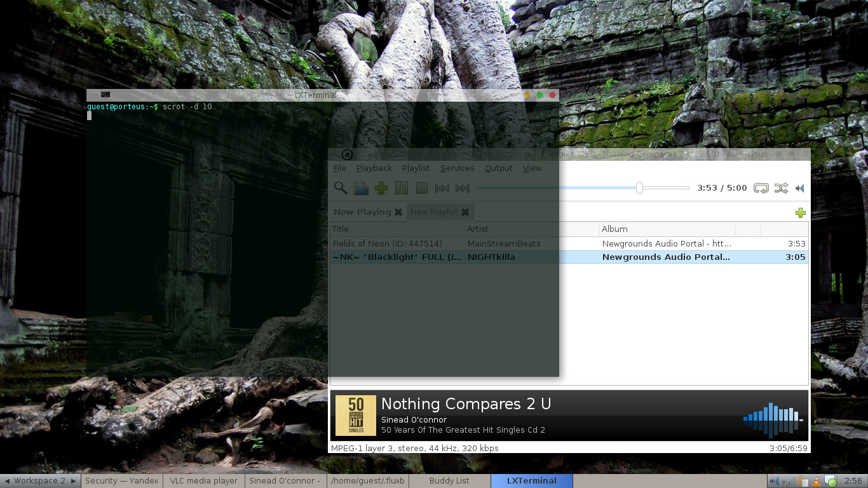Click the VLC cone tray icon
The image size is (868, 488).
point(817,481)
